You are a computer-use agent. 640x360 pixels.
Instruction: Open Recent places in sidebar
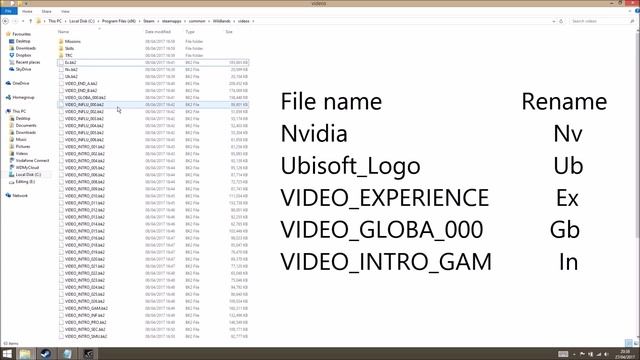coord(24,62)
